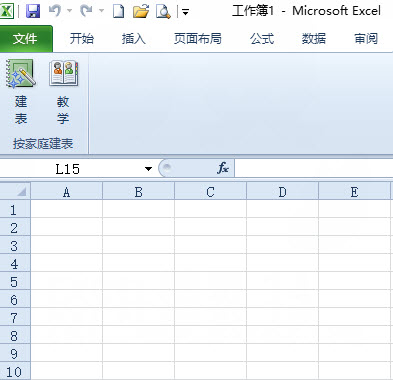Open a file with the folder icon
393x380 pixels.
141,12
